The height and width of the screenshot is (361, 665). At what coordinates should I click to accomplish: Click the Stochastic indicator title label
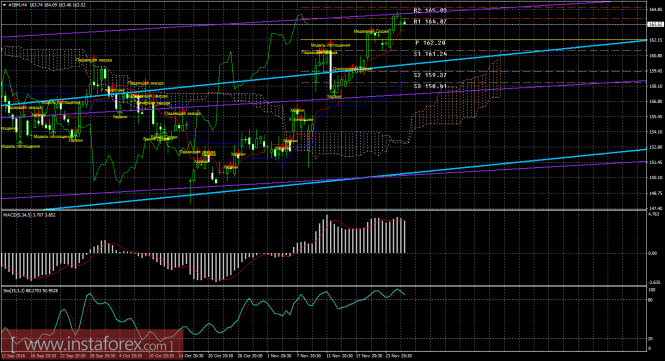pyautogui.click(x=30, y=291)
